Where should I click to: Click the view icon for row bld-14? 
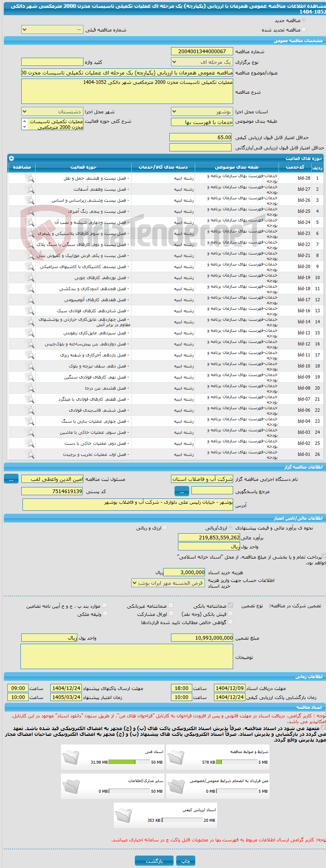[29, 322]
